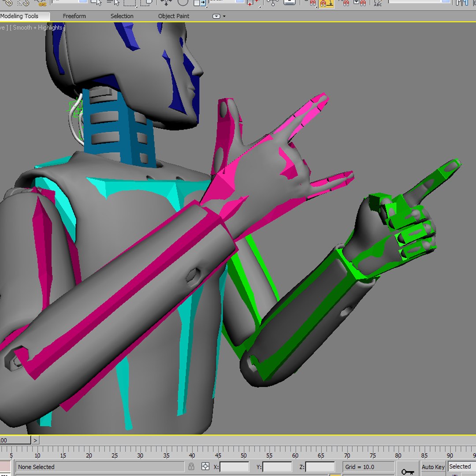
Task: Open the Selection ribbon tab
Action: pyautogui.click(x=122, y=16)
